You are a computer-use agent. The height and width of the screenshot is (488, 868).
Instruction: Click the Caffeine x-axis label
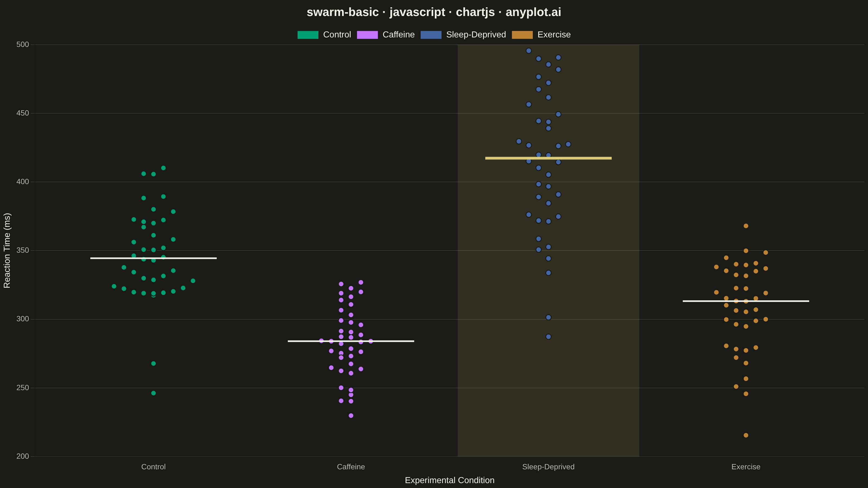pos(351,467)
